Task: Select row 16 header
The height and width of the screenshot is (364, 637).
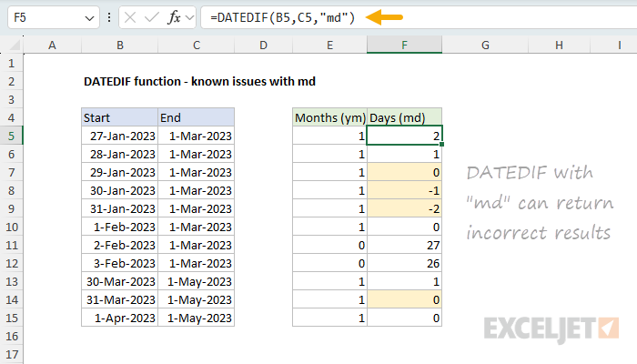Action: [11, 336]
